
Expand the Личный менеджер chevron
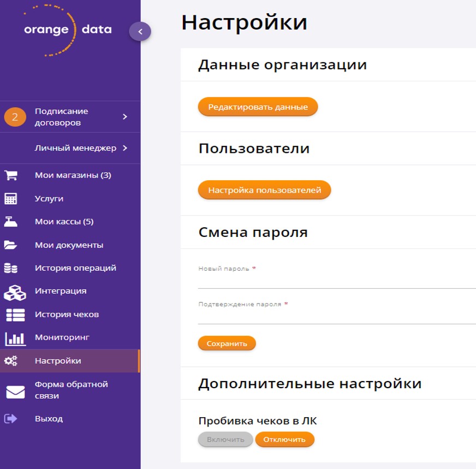coord(125,148)
